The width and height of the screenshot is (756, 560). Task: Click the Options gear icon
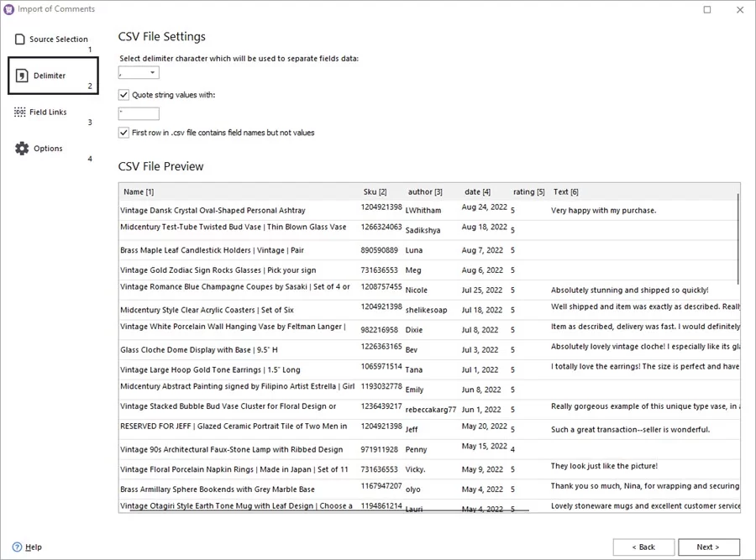24,147
